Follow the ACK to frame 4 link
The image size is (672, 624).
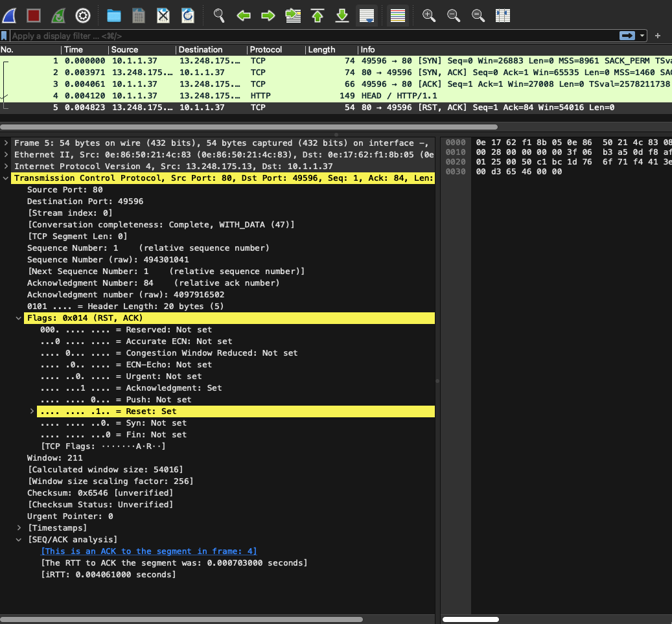click(x=149, y=551)
